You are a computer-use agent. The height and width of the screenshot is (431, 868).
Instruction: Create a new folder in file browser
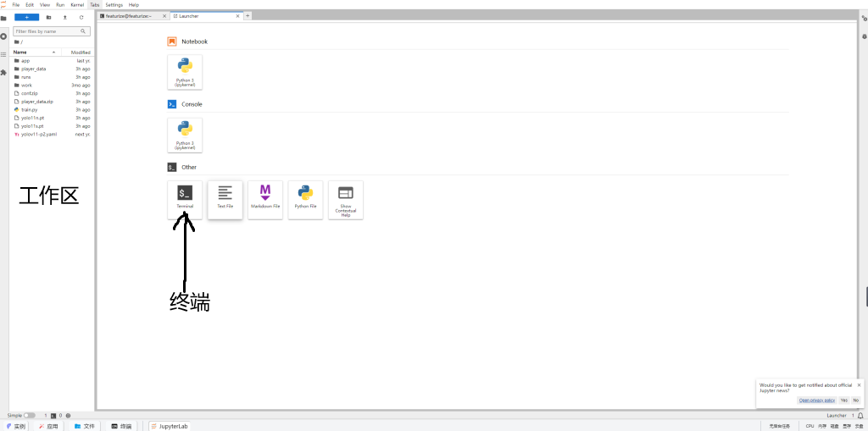[x=48, y=17]
